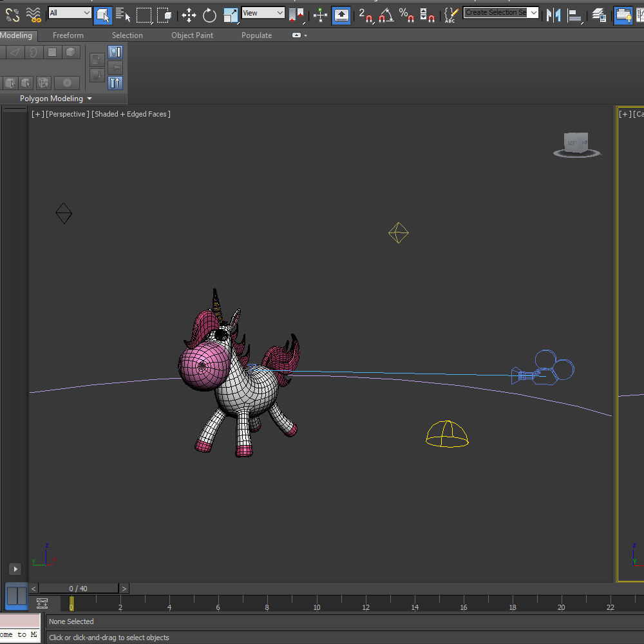Switch to the Freeform ribbon tab

(68, 35)
